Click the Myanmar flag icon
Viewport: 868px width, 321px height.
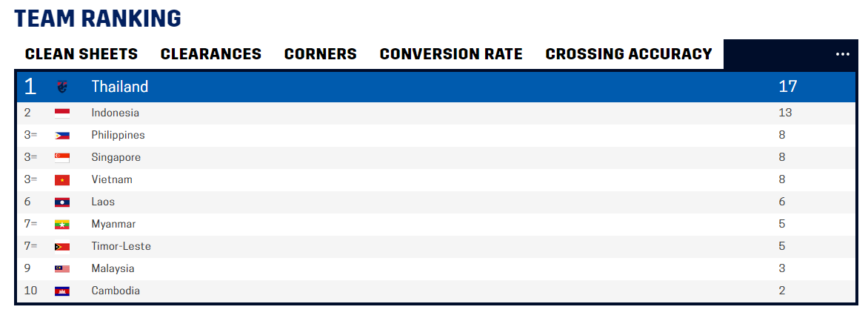pyautogui.click(x=62, y=225)
